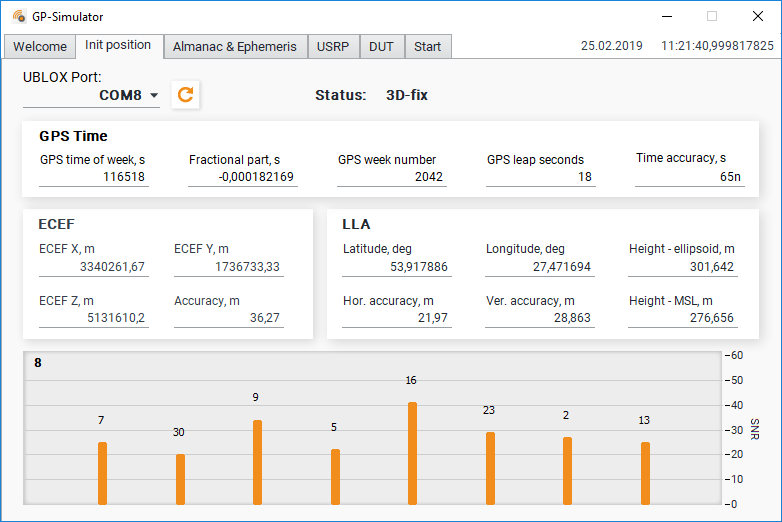
Task: Minimize the GP-Simulator window
Action: coord(667,16)
